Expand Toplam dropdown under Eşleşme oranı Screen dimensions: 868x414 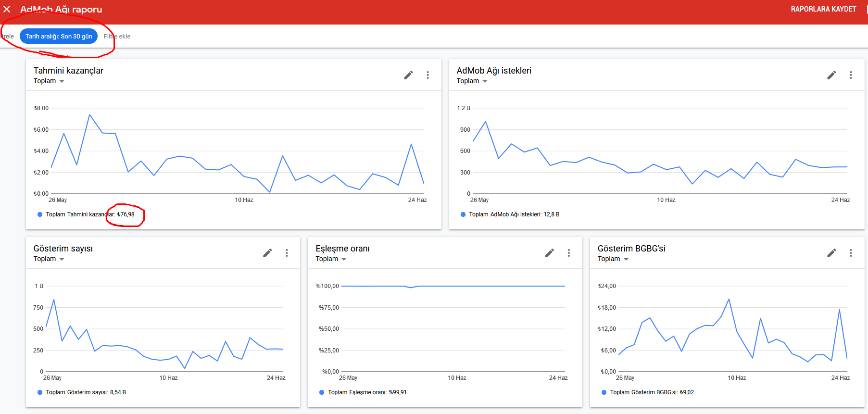tap(331, 259)
